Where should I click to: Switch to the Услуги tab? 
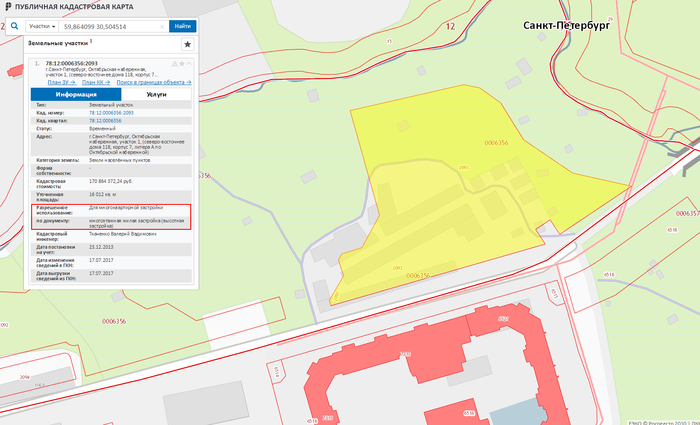coord(156,94)
